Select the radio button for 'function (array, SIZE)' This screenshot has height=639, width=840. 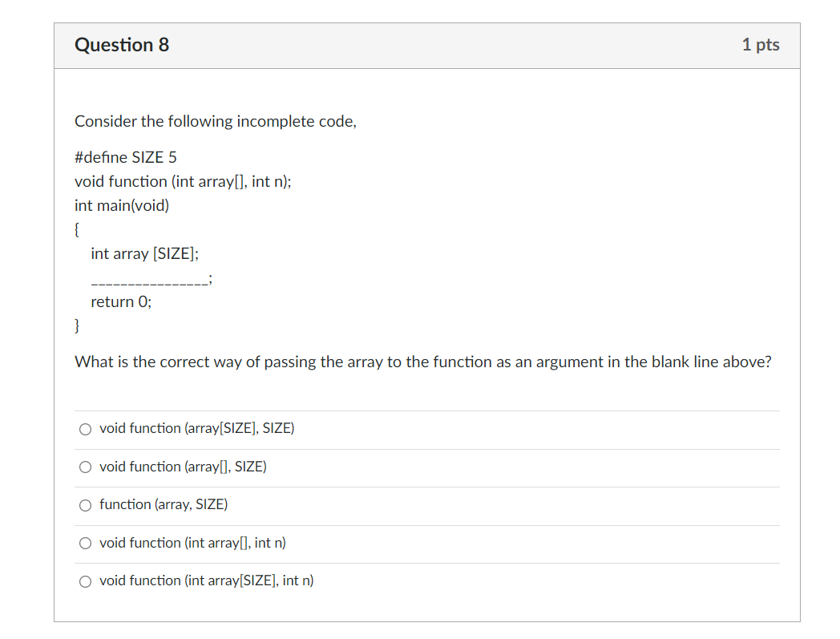click(x=85, y=505)
